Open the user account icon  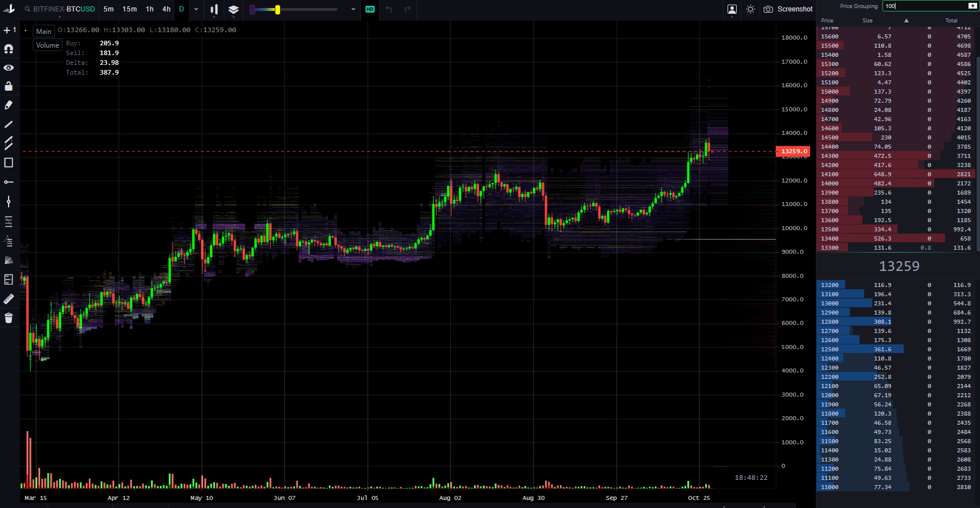(x=732, y=9)
